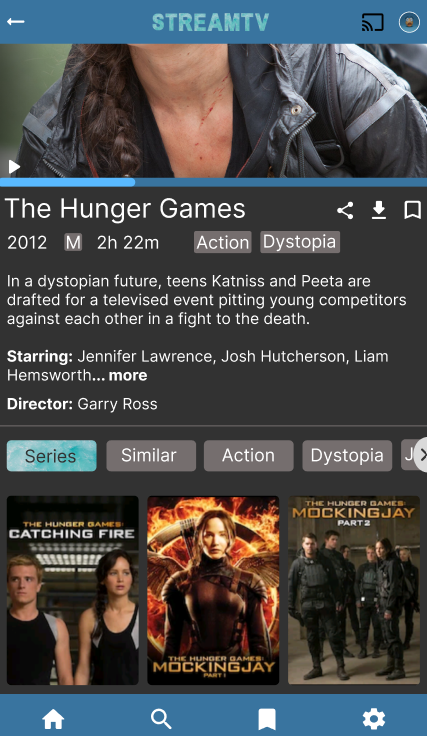The image size is (427, 736).
Task: Open Mockingjay Part 2 poster
Action: pyautogui.click(x=354, y=590)
